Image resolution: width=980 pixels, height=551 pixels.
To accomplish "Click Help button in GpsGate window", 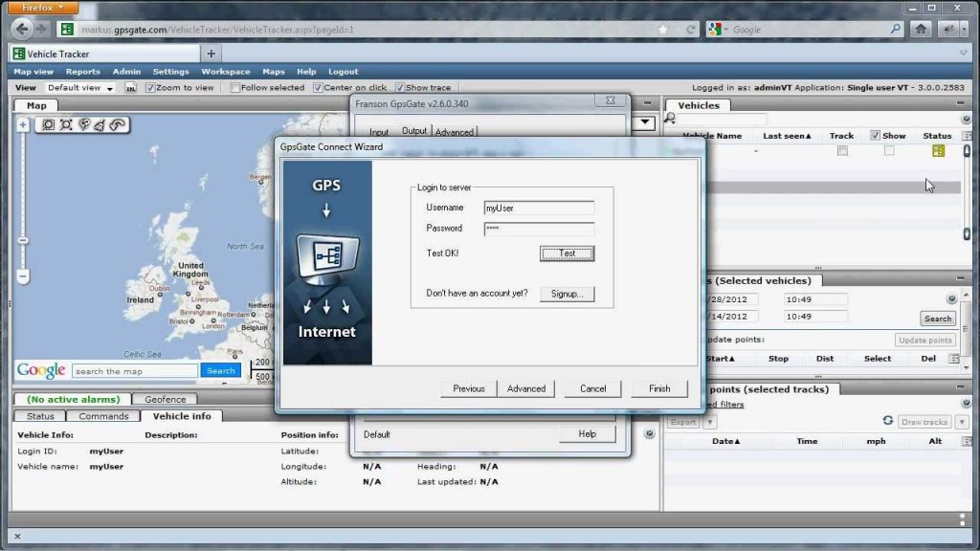I will (x=587, y=433).
